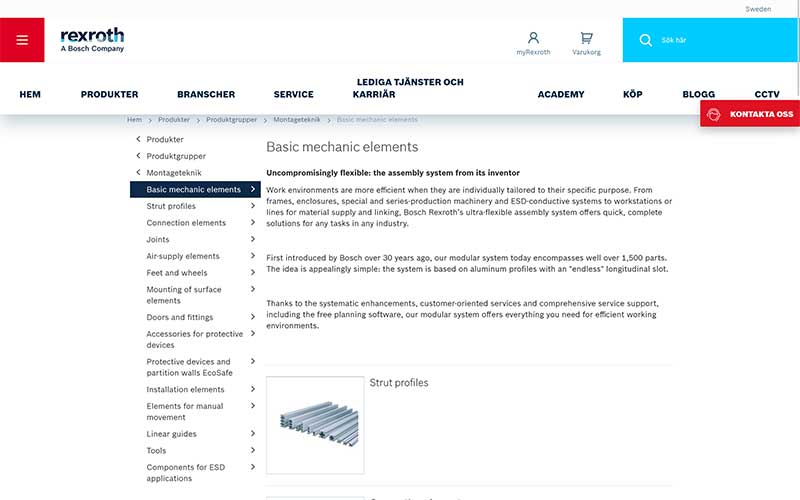The width and height of the screenshot is (800, 500).
Task: Open Components for ESD applications
Action: coord(186,472)
